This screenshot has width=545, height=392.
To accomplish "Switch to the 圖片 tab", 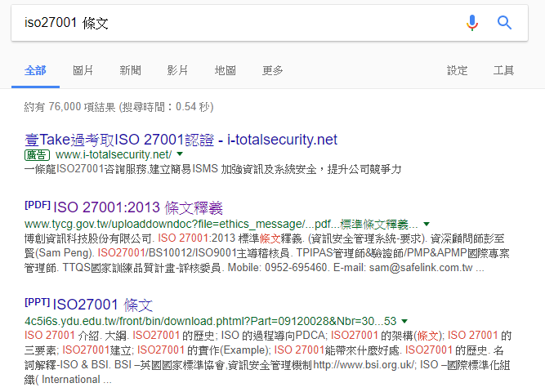I will point(83,70).
